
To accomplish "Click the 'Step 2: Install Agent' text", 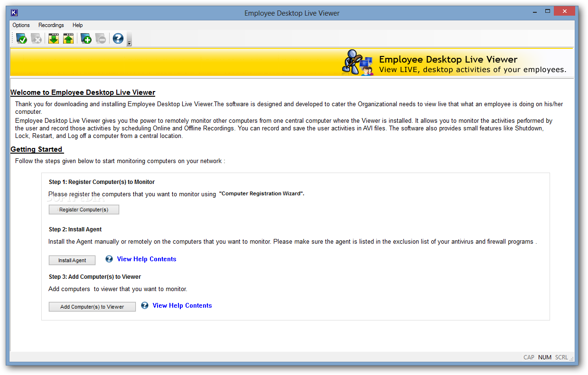I will pos(75,229).
